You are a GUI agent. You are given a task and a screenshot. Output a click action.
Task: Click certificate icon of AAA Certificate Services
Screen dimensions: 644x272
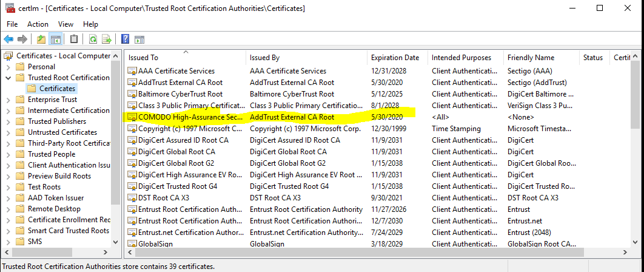[x=132, y=71]
